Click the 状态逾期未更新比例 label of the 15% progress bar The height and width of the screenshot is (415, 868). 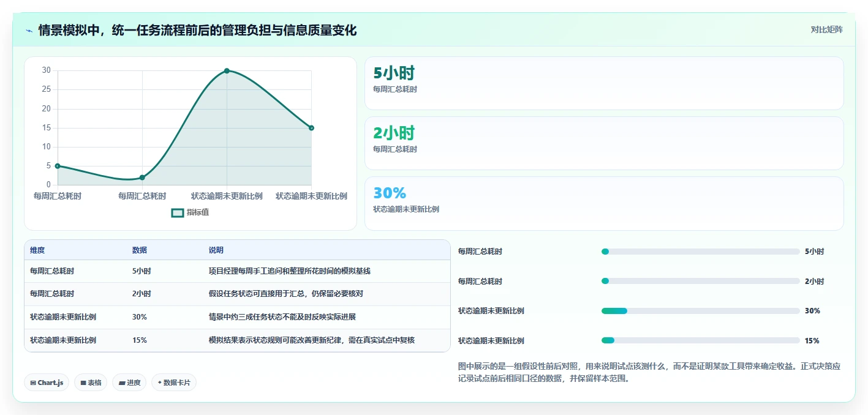click(x=491, y=341)
